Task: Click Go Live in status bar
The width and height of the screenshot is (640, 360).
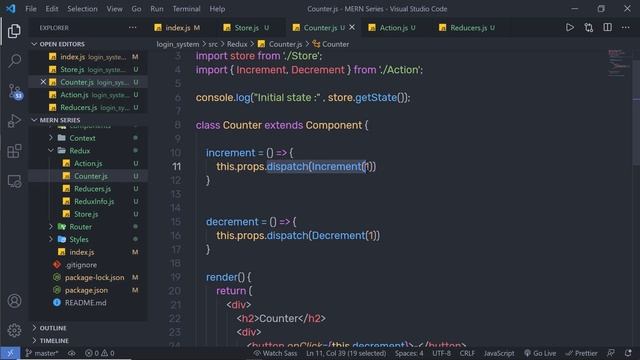Action: [540, 353]
